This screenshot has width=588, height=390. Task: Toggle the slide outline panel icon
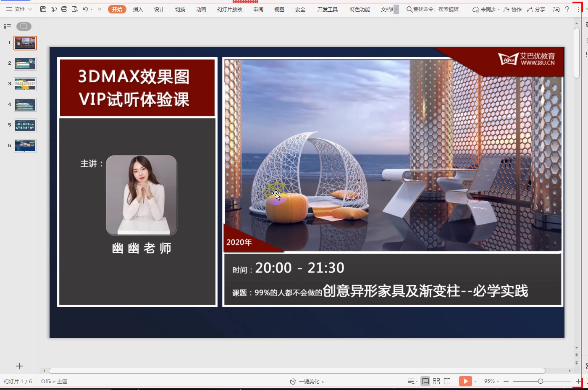click(7, 26)
